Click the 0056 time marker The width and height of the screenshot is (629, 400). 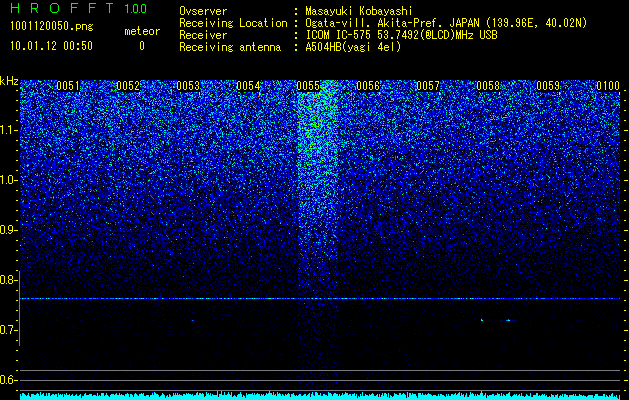pos(368,86)
